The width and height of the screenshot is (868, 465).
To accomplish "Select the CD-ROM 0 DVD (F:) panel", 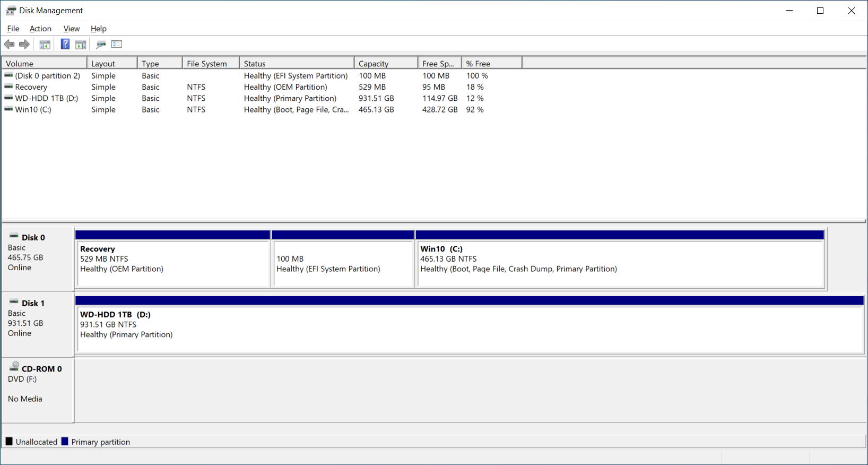I will pos(38,391).
